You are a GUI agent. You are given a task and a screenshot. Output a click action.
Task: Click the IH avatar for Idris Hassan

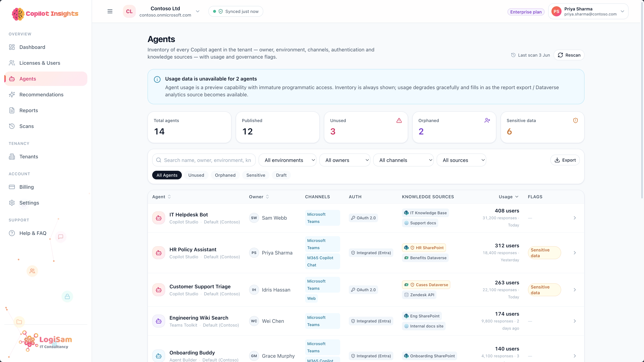[254, 290]
